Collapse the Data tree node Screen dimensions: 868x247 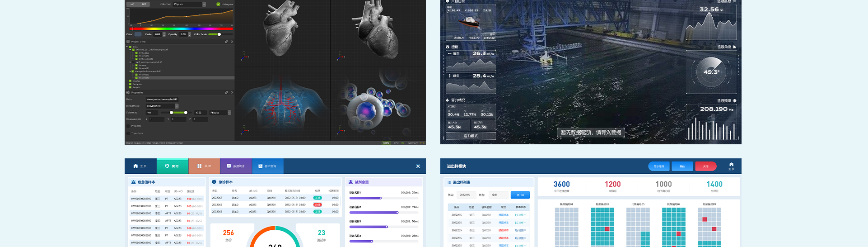pyautogui.click(x=127, y=47)
